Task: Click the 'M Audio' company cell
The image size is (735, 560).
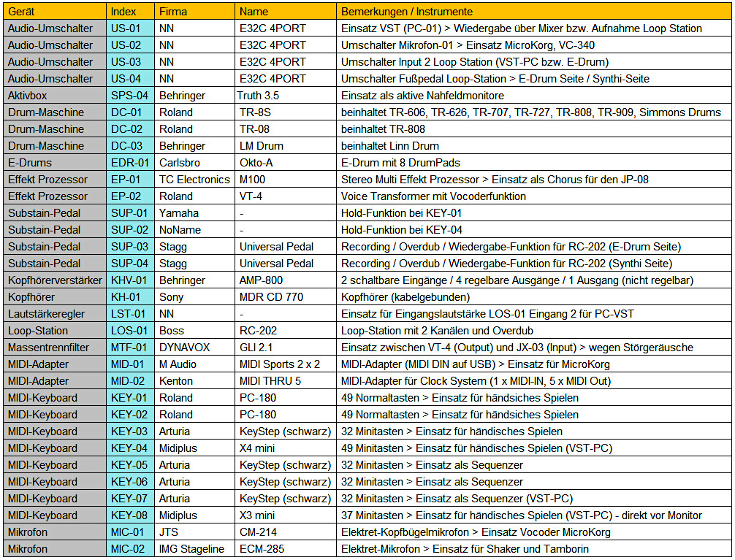Action: tap(194, 364)
